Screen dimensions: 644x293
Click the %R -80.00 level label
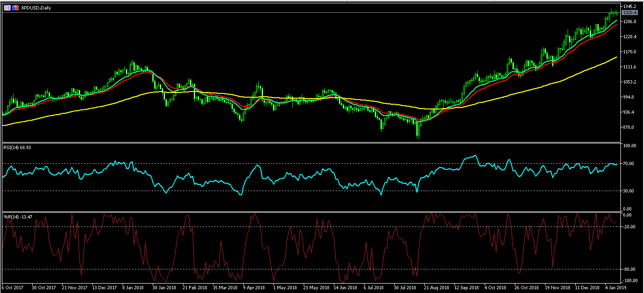(x=628, y=269)
